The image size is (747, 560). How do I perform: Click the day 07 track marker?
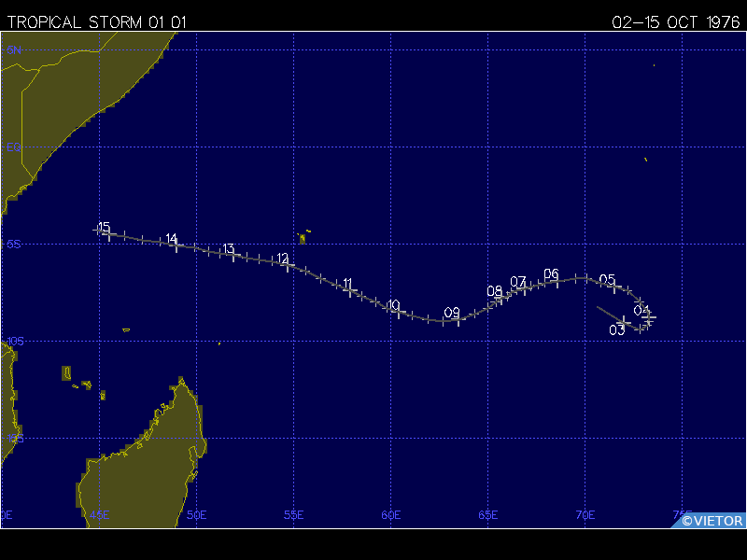click(x=523, y=287)
